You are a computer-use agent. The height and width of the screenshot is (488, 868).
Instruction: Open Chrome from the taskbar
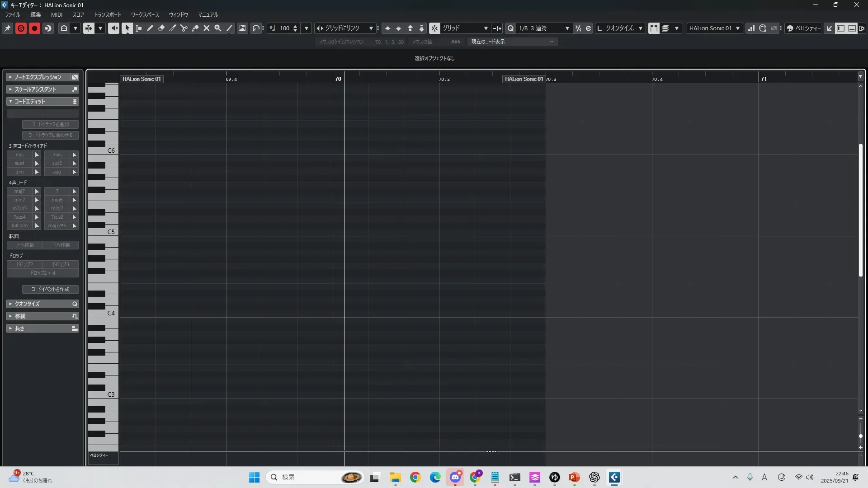(415, 477)
